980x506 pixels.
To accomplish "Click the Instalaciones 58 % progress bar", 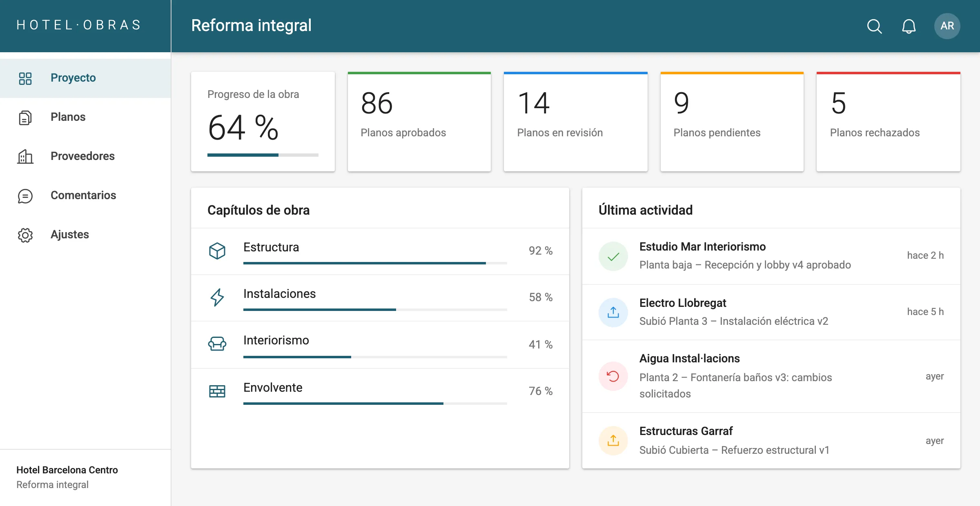I will [375, 310].
